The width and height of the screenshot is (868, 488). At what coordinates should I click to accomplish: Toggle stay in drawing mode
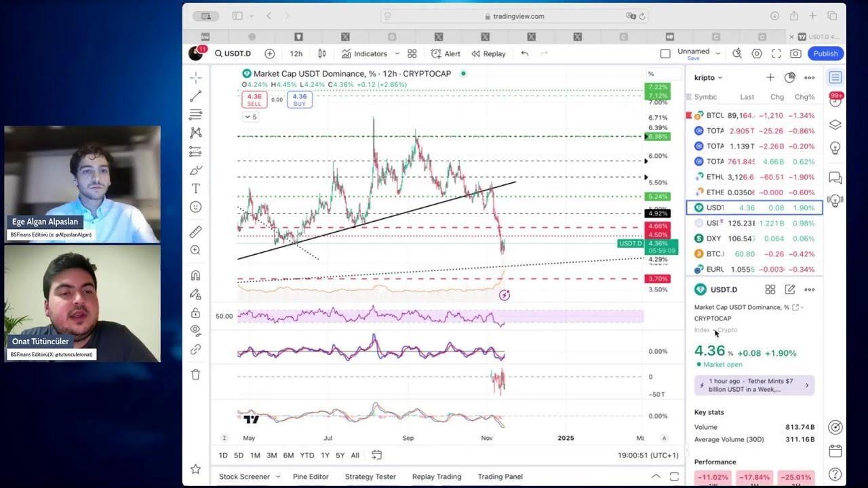[x=195, y=294]
